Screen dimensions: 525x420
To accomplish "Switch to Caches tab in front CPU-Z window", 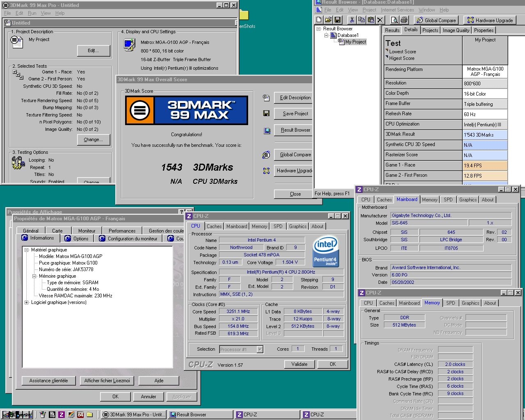I will click(x=214, y=226).
